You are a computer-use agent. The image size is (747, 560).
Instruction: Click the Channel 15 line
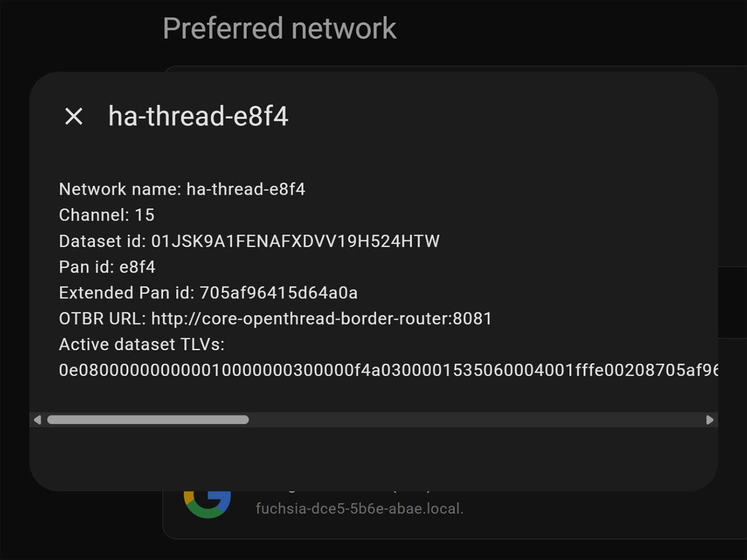coord(107,214)
